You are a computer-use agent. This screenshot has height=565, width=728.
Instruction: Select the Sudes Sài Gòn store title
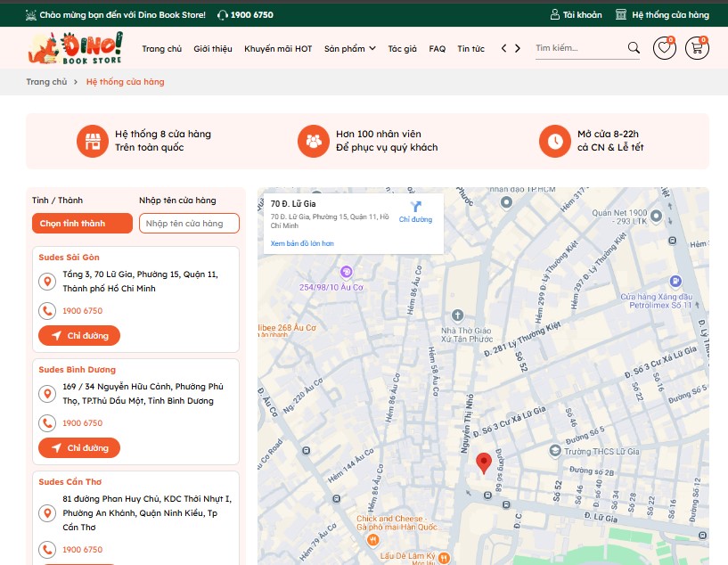[69, 258]
